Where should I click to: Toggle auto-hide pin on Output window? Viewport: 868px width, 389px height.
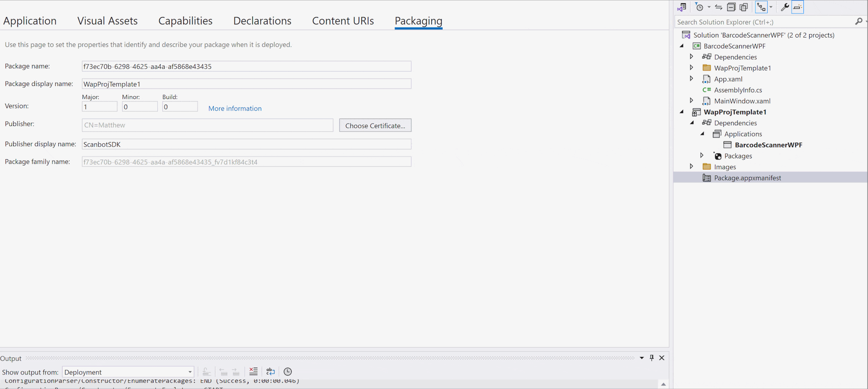pyautogui.click(x=651, y=358)
